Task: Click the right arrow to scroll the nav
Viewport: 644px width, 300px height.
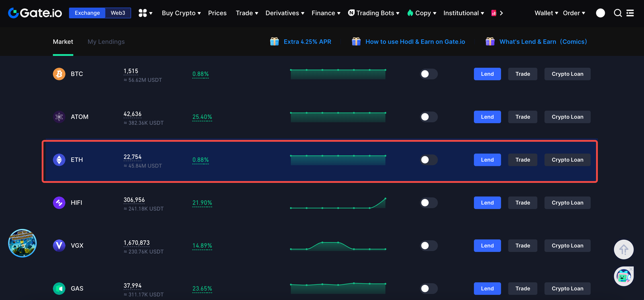Action: (x=501, y=13)
